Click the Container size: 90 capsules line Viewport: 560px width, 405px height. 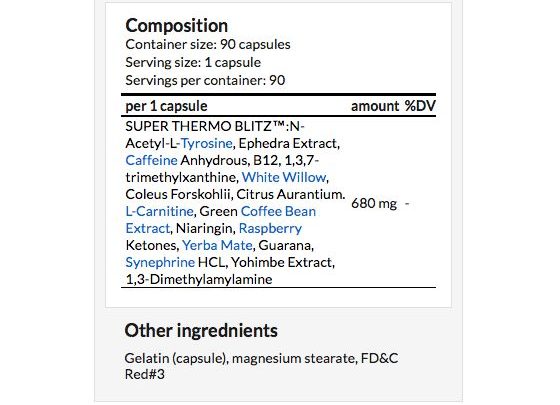(208, 45)
